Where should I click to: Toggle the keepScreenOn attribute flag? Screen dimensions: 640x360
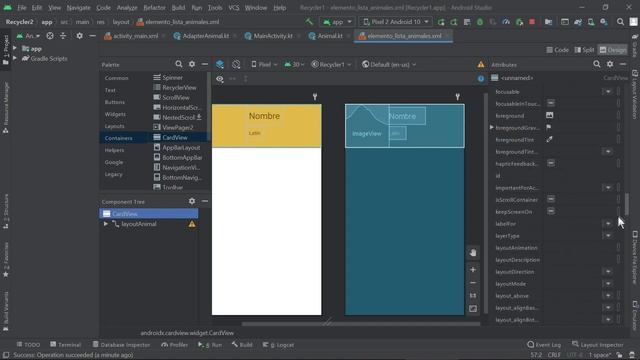coord(551,211)
